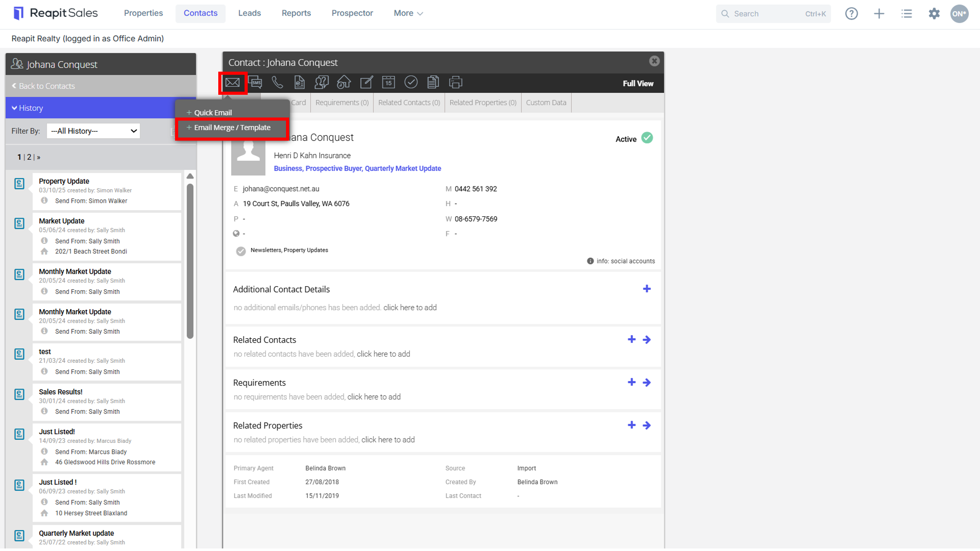Open the All History filter dropdown

(x=93, y=131)
